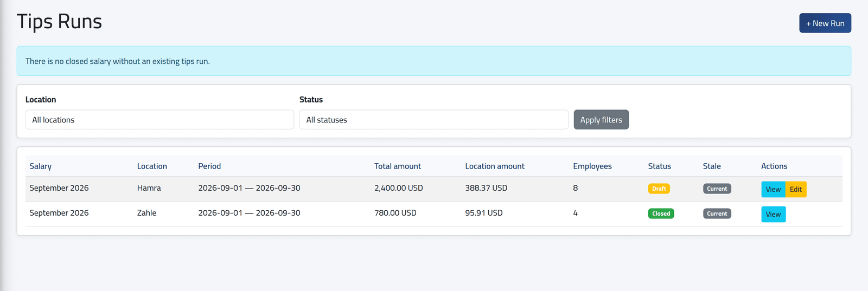Image resolution: width=868 pixels, height=291 pixels.
Task: Click the Actions column header
Action: pos(774,166)
